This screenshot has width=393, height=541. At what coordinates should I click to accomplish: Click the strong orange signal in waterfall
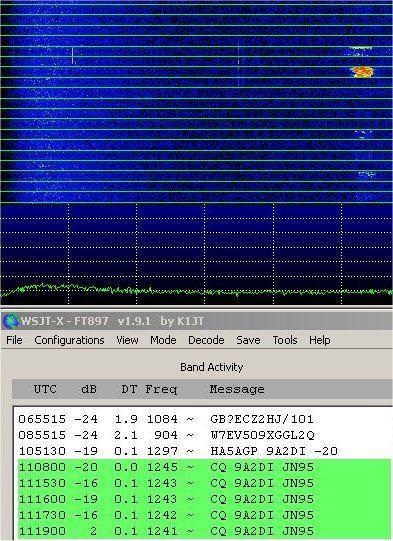[x=362, y=71]
